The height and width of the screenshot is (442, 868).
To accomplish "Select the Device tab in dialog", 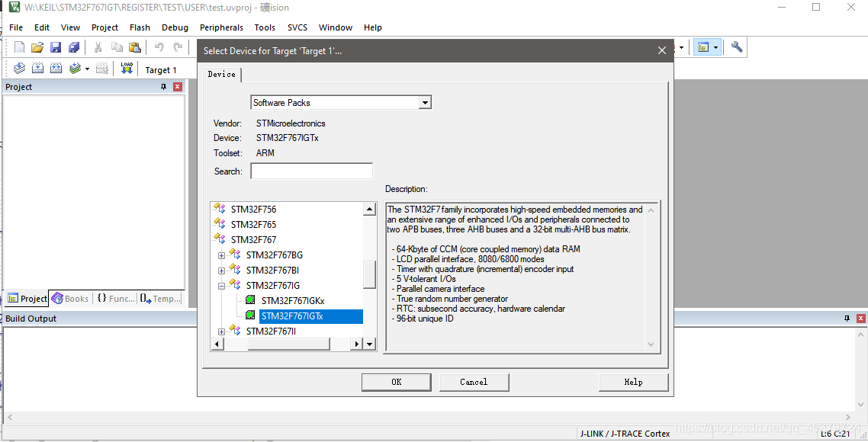I will (x=222, y=74).
